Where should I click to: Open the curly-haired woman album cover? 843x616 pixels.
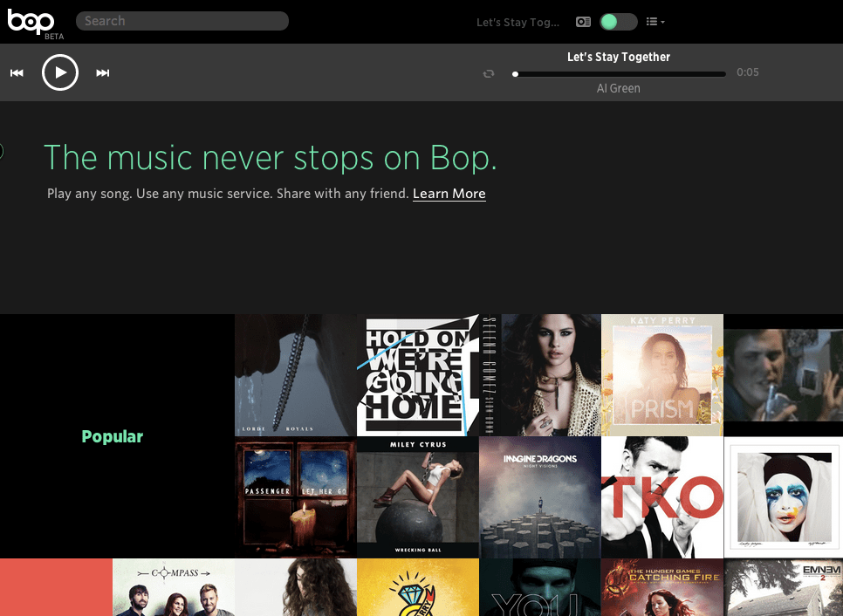296,587
